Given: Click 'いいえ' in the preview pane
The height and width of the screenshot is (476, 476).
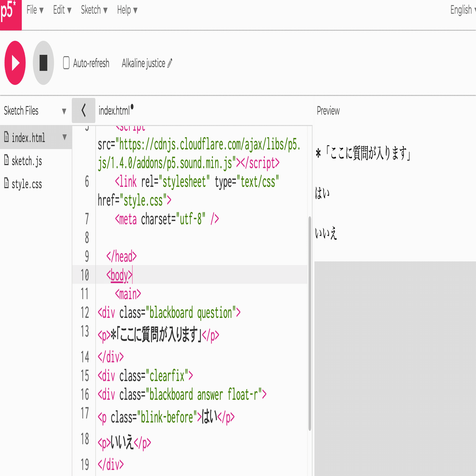Looking at the screenshot, I should (326, 233).
